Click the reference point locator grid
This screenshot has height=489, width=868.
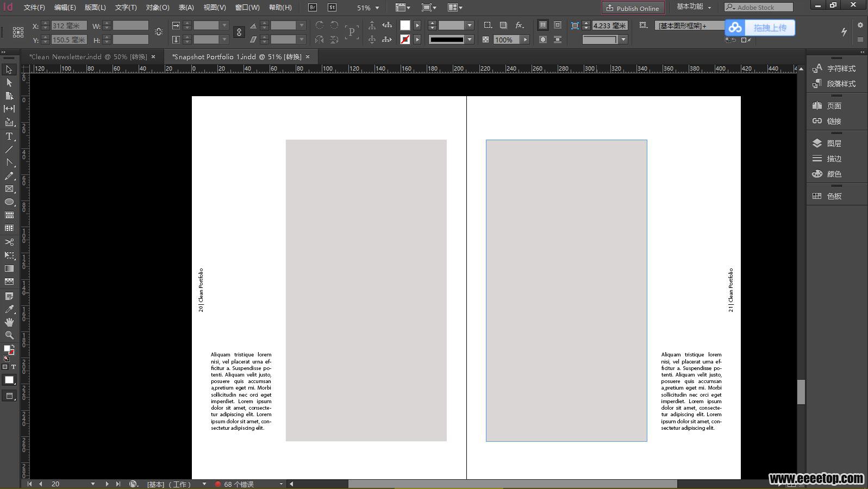(18, 33)
